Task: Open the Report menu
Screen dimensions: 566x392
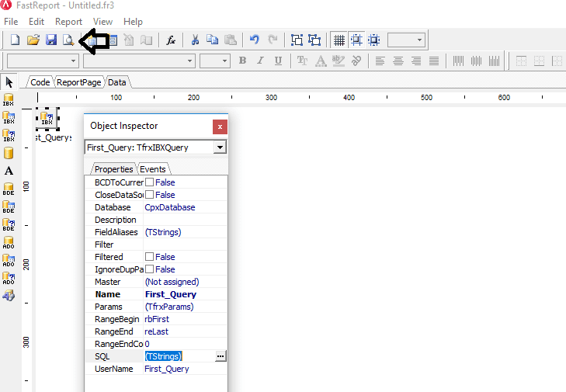Action: [68, 22]
